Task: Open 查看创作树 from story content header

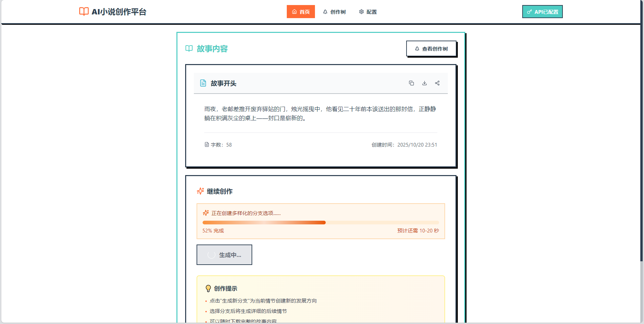Action: [x=432, y=48]
